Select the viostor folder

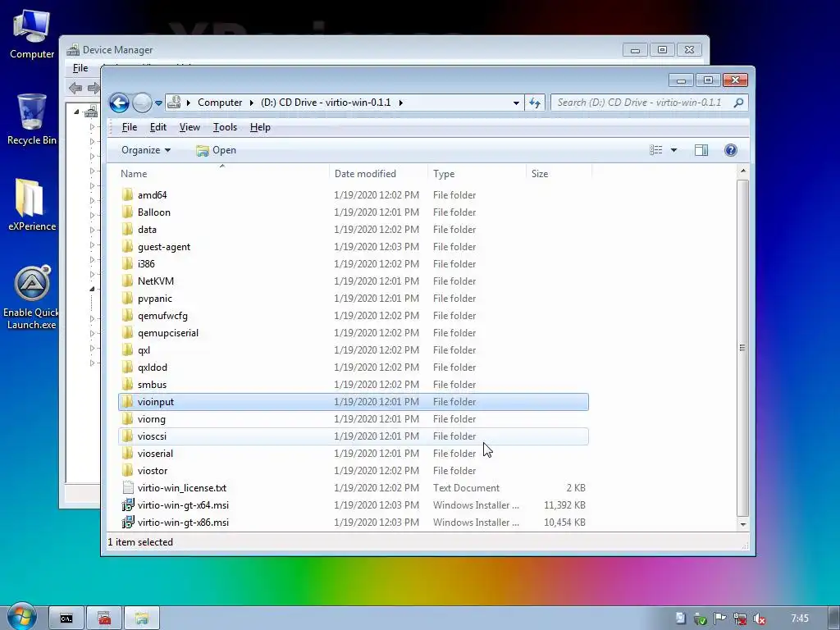(x=354, y=470)
